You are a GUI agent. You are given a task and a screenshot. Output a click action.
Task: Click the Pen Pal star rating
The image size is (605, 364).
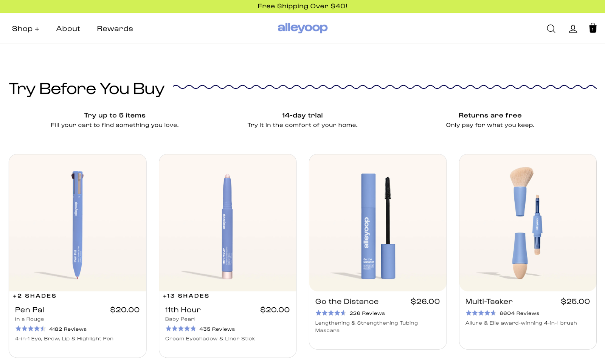30,329
